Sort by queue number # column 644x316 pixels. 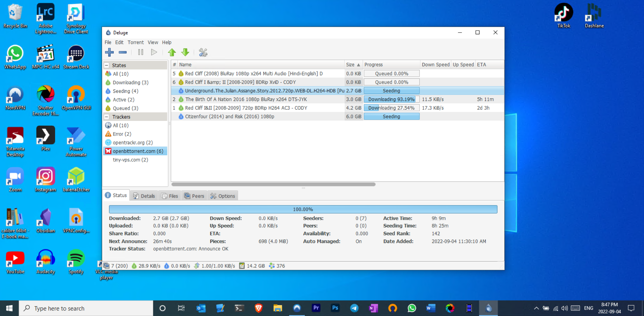[x=174, y=65]
